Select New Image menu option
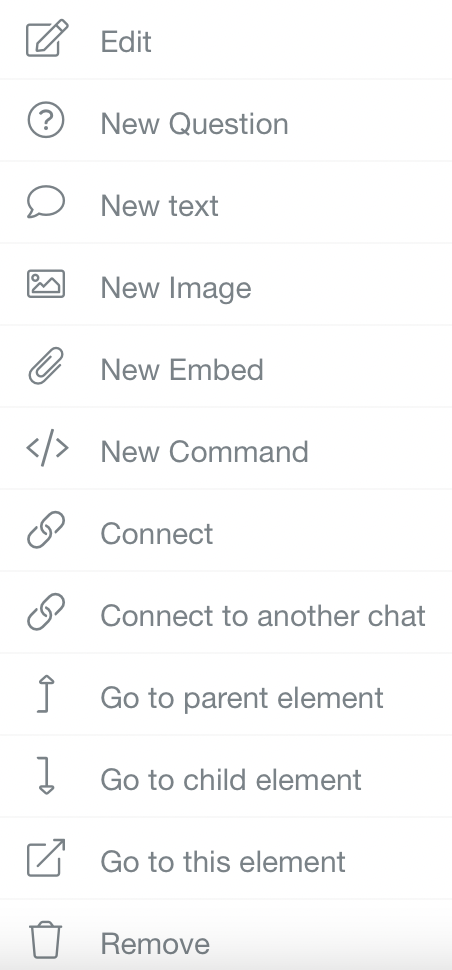The width and height of the screenshot is (452, 970). pos(226,284)
